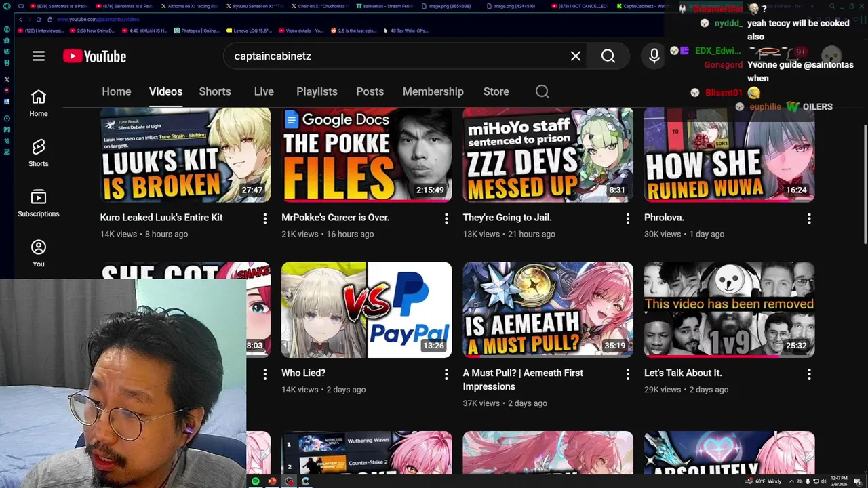Open Home in the left sidebar
The image size is (868, 488).
39,103
